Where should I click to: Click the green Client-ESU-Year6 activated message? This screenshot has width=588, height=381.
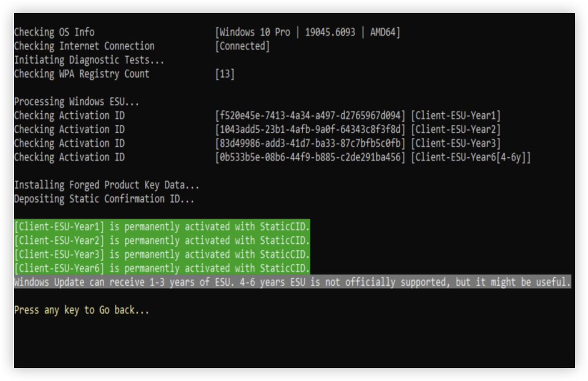click(162, 268)
